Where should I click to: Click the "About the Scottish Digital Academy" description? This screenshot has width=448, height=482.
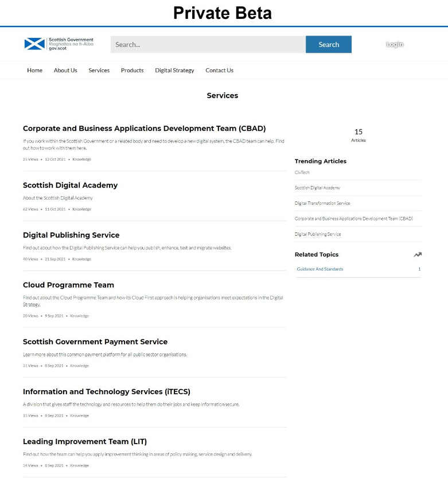(x=58, y=198)
